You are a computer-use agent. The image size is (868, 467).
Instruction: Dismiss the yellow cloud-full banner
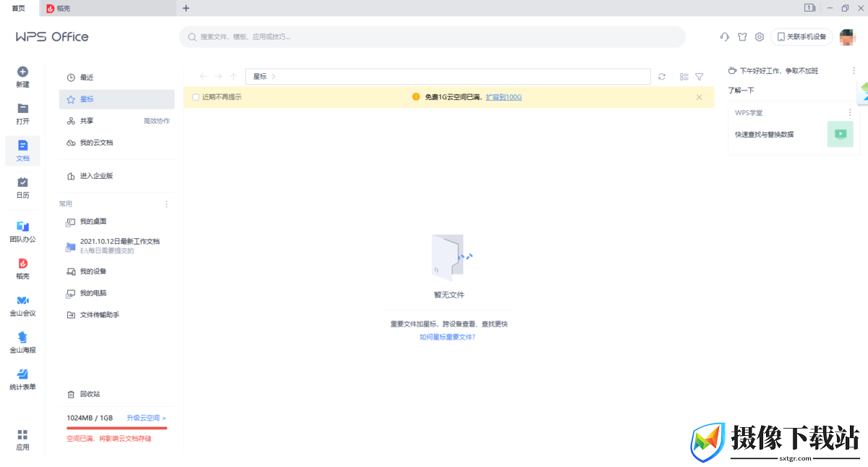pyautogui.click(x=699, y=97)
